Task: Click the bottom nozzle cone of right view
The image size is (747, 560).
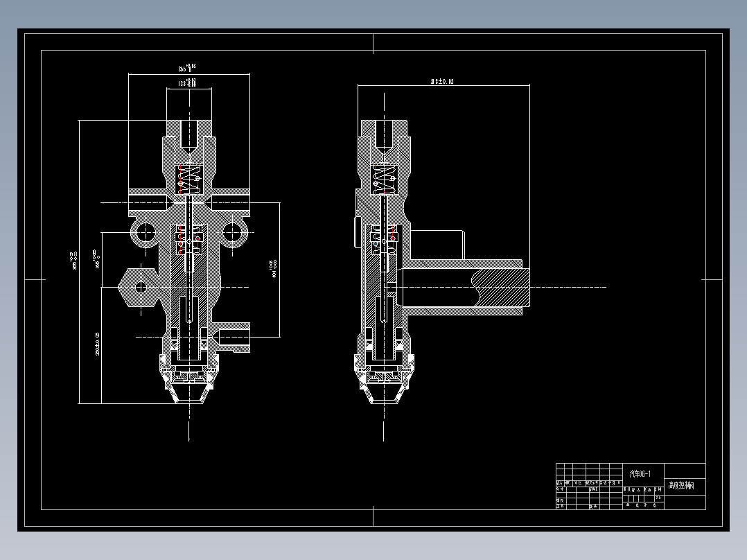Action: 383,395
